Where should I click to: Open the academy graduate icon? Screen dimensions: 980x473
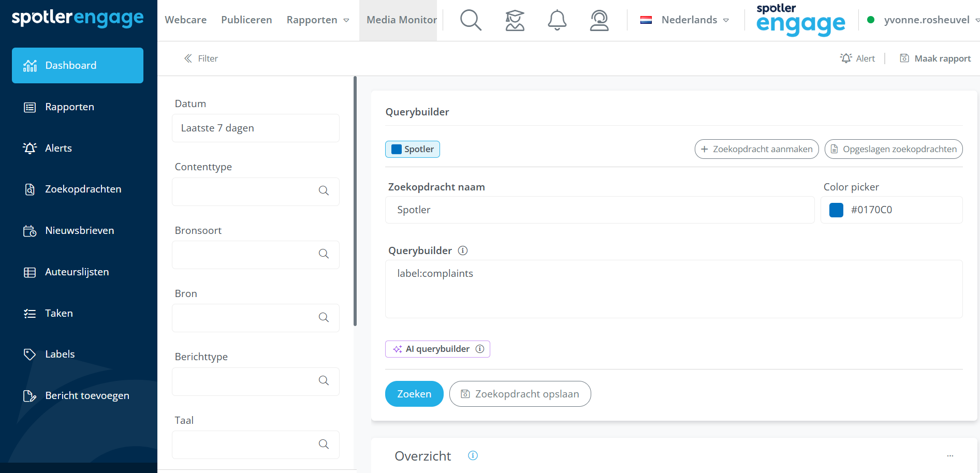tap(515, 20)
